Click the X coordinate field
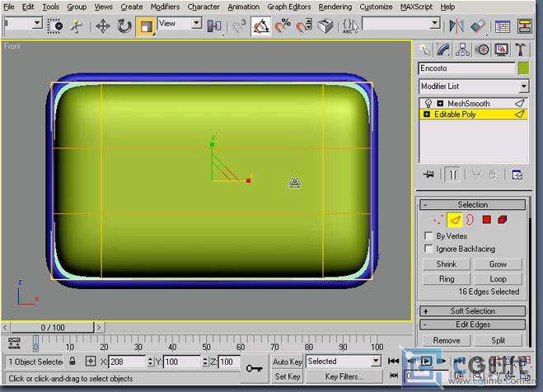Viewport: 543px width, 392px height. 127,362
